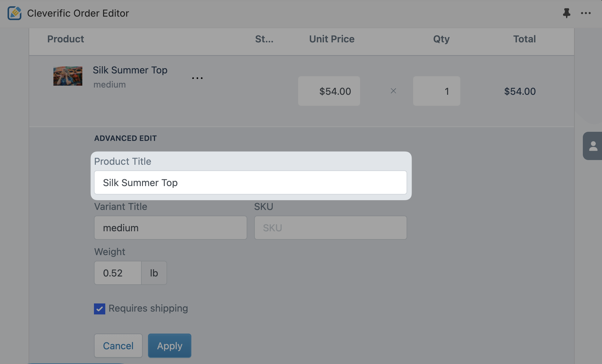
Task: Click the Unit Price column header
Action: click(332, 39)
